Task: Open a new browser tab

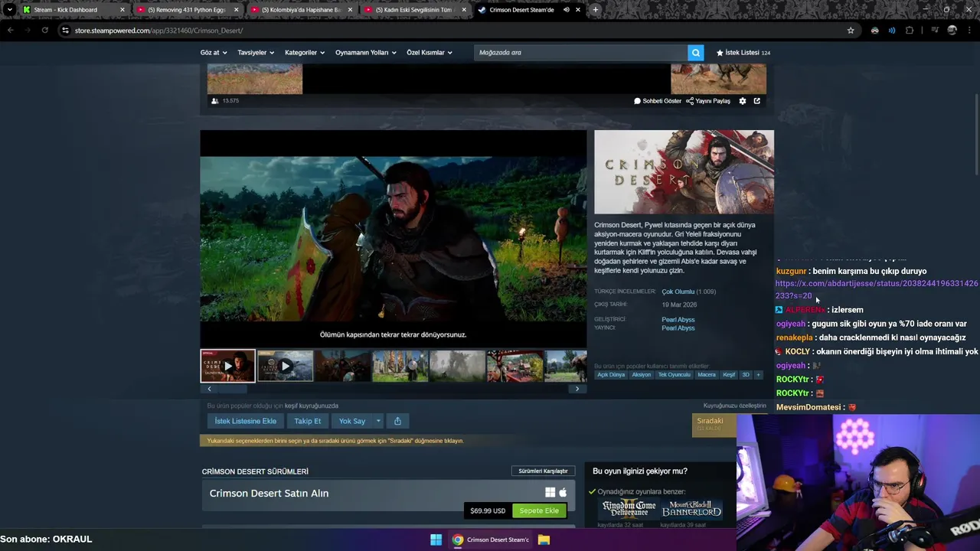Action: point(596,10)
